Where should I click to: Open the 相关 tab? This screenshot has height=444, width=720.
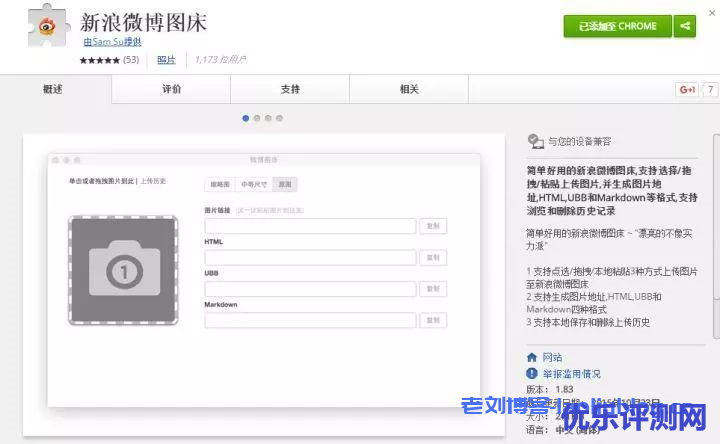pos(409,89)
